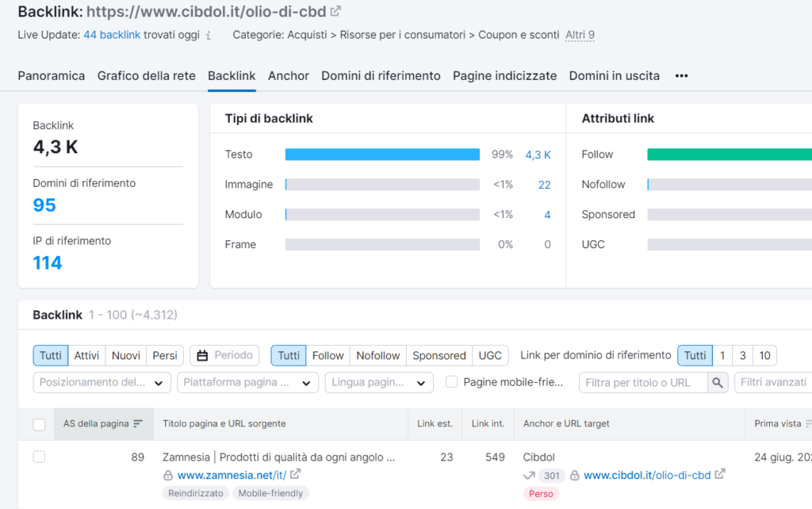Open external link icon next to zamnesia.net URL
The height and width of the screenshot is (509, 812).
pyautogui.click(x=296, y=475)
